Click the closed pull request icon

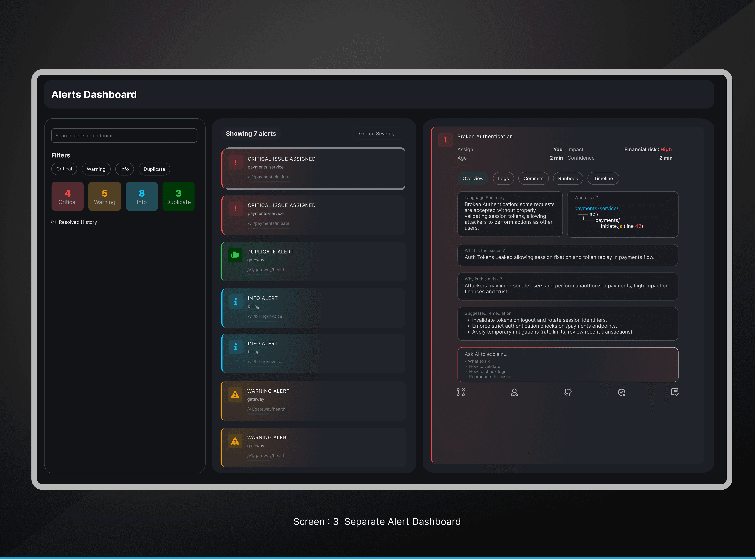[x=461, y=392]
